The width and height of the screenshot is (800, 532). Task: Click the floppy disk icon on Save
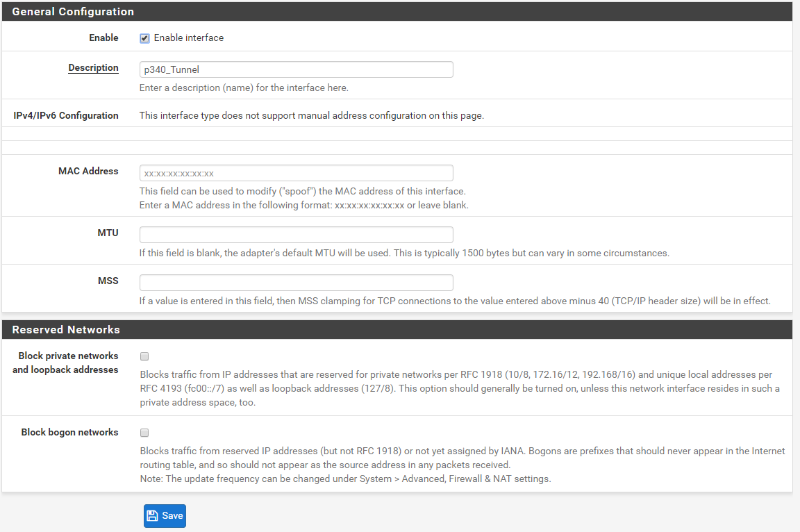point(152,515)
